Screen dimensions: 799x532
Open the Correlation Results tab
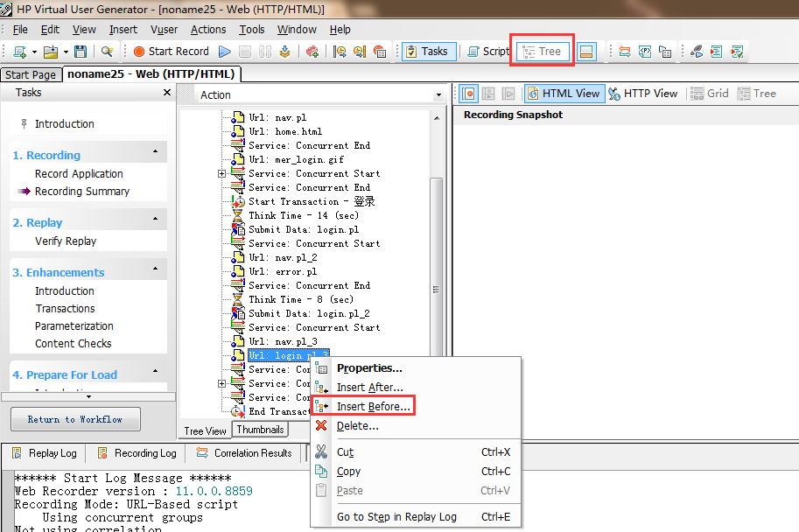coord(244,453)
